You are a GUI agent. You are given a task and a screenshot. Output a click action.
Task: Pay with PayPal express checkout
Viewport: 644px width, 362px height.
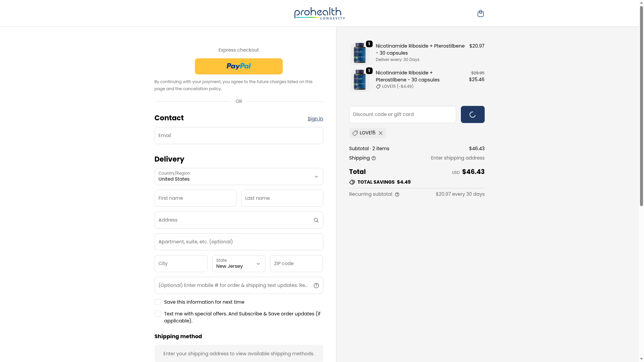click(238, 66)
